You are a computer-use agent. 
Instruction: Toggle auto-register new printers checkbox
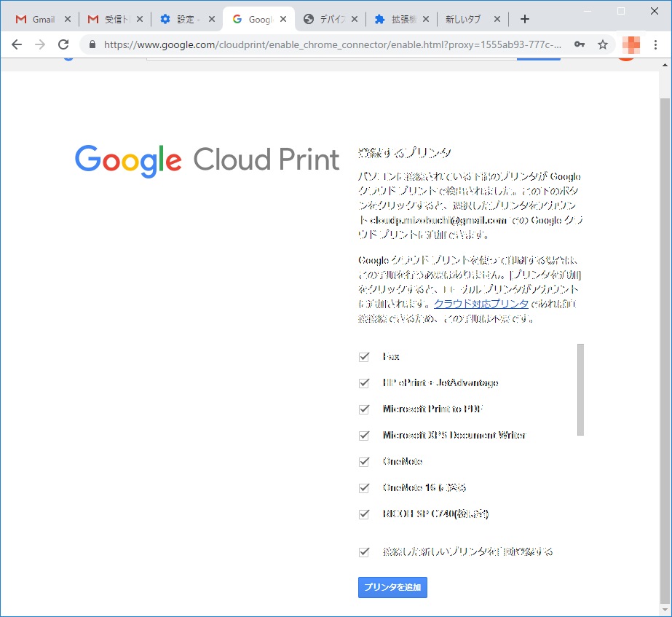(364, 552)
